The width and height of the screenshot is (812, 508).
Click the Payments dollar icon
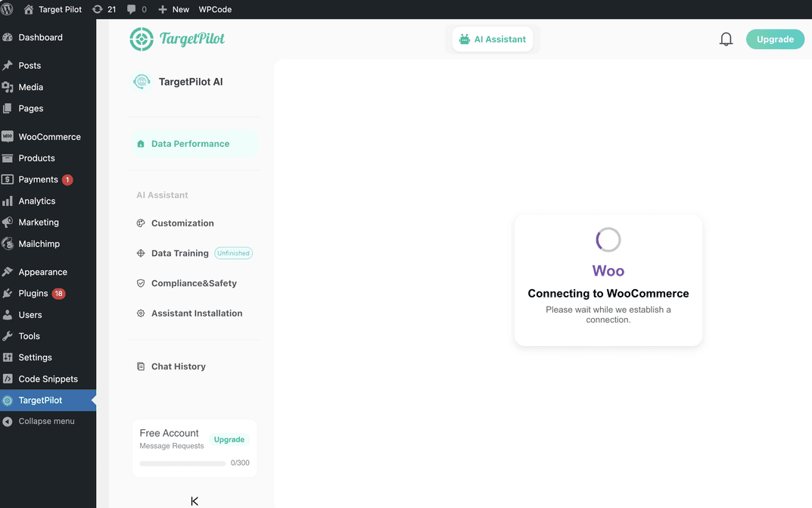point(8,179)
